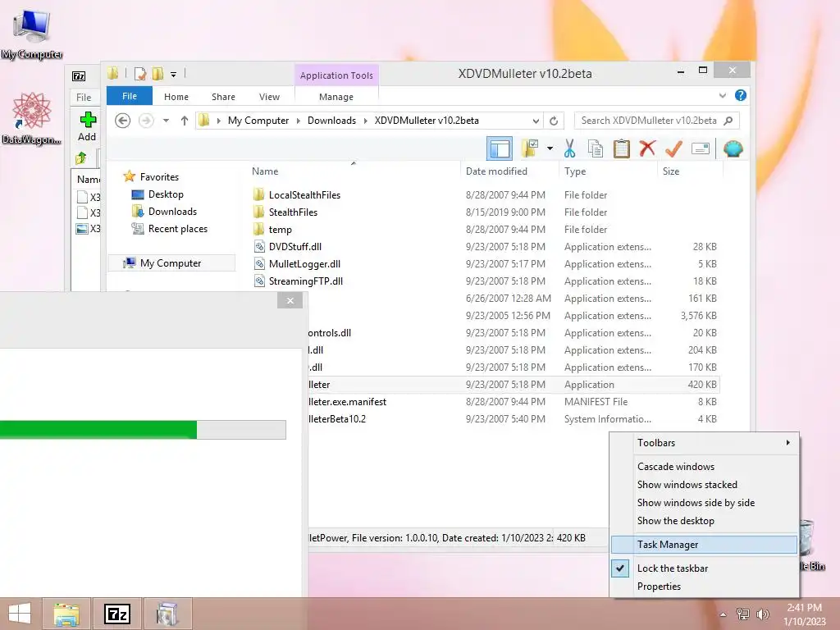Click the Rename label icon in toolbar

(x=701, y=148)
